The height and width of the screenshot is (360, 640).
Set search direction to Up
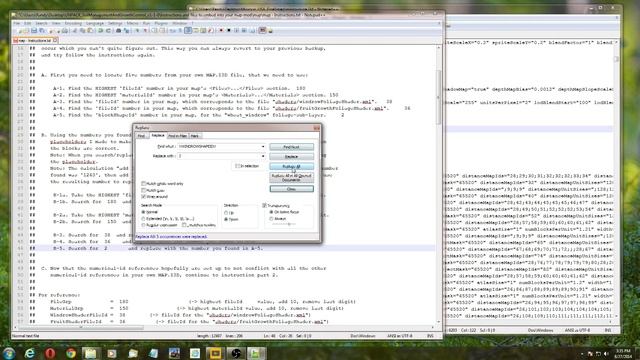(226, 213)
